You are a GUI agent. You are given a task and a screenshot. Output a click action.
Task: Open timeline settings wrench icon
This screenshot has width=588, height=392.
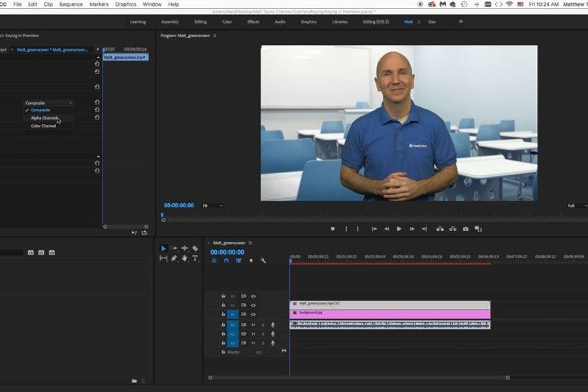pos(263,261)
